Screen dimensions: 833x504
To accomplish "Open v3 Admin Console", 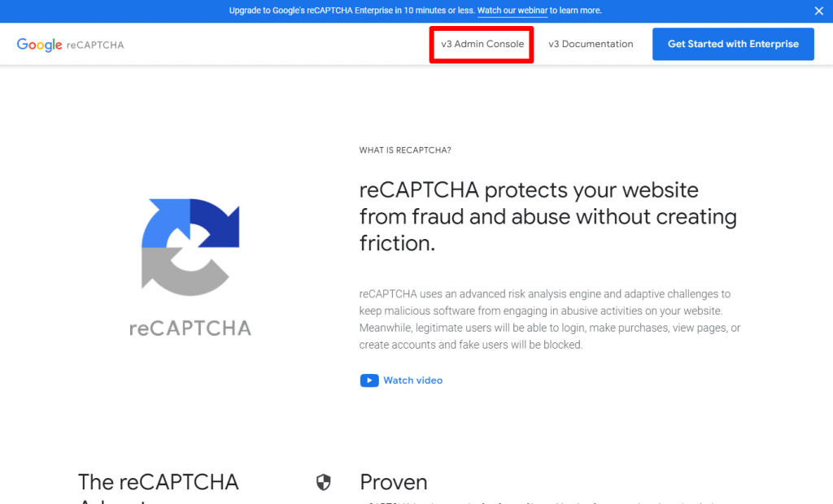I will coord(482,44).
